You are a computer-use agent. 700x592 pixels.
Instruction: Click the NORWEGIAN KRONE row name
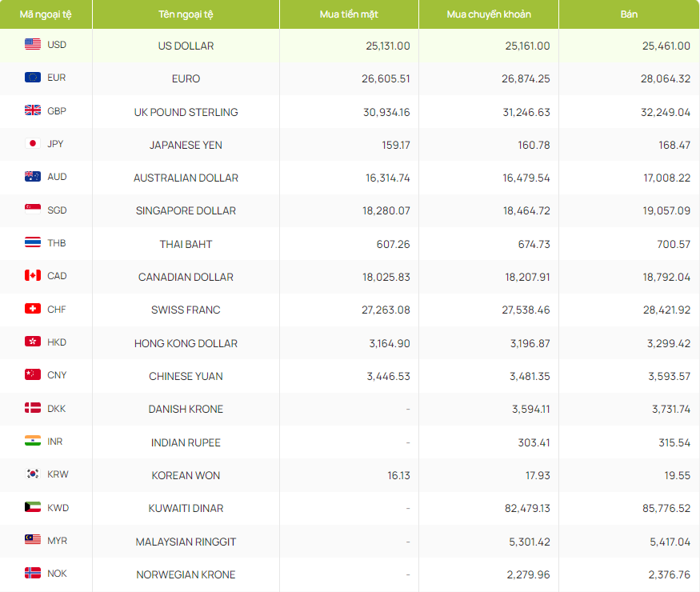186,574
